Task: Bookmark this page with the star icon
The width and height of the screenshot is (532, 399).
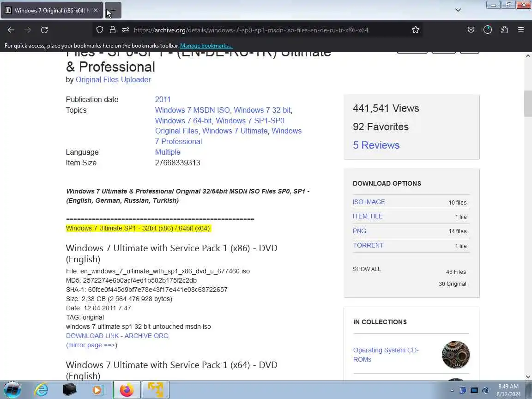Action: click(x=415, y=30)
